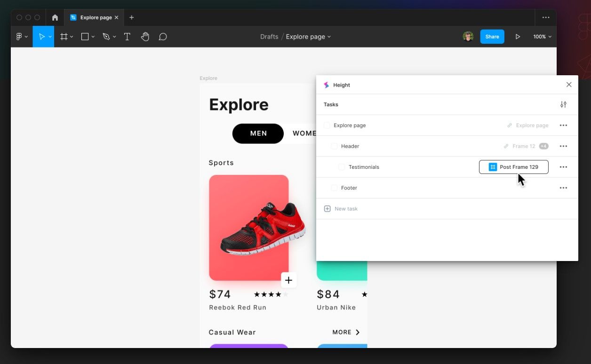
Task: Click the Share button
Action: click(492, 36)
